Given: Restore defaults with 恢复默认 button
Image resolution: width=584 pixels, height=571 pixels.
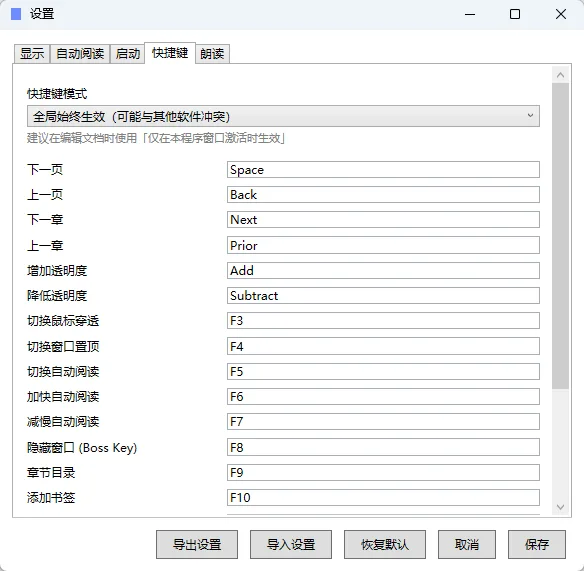Looking at the screenshot, I should click(x=385, y=545).
